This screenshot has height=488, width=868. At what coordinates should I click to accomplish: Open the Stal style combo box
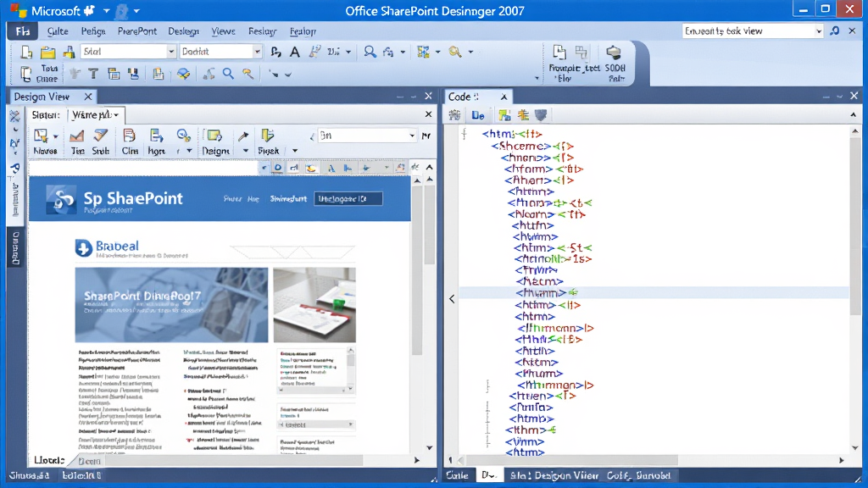[x=129, y=52]
